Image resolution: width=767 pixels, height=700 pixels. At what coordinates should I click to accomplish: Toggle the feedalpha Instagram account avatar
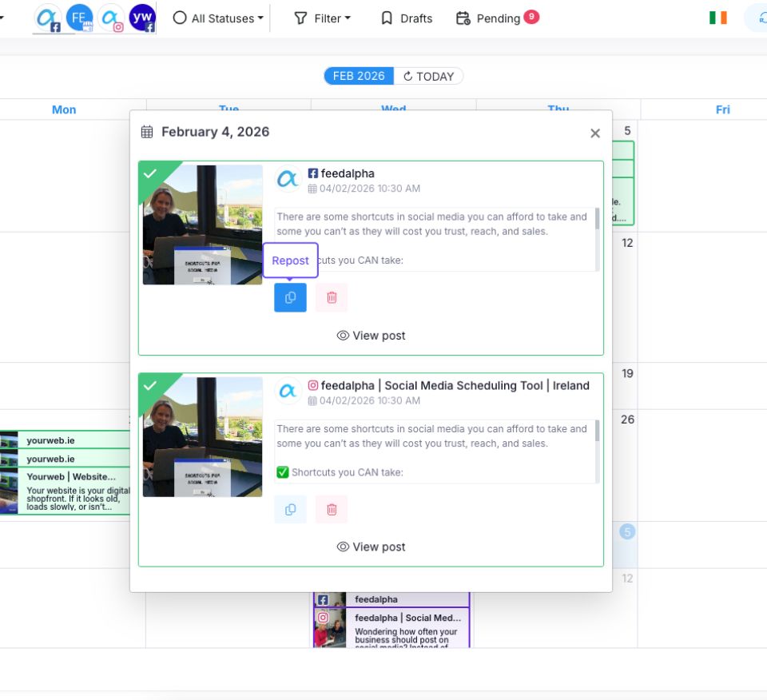tap(111, 18)
